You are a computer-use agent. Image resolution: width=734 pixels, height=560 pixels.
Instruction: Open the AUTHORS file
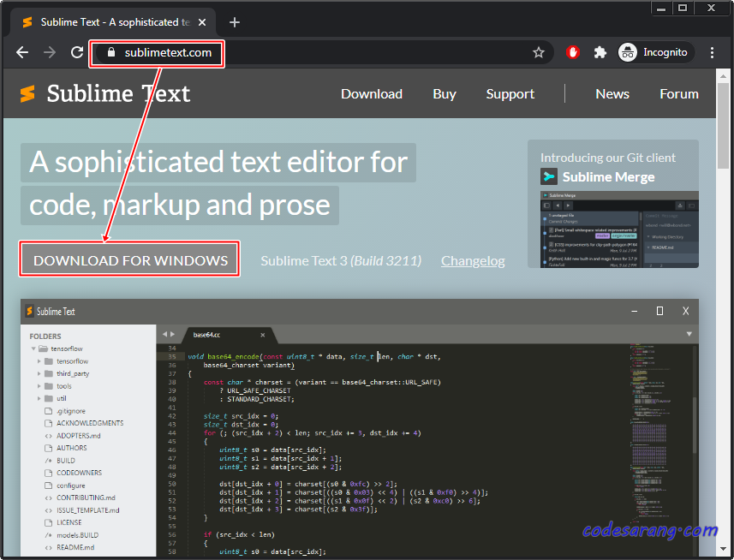72,448
